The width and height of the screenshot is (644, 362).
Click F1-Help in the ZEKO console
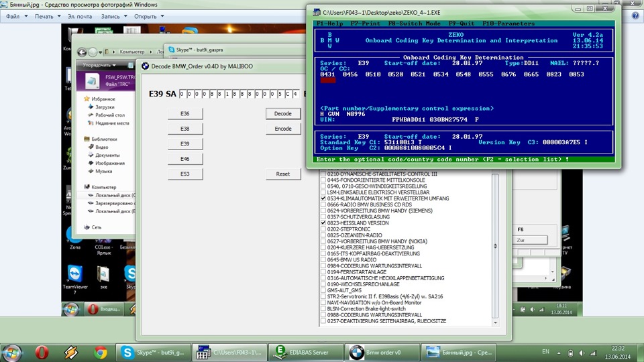click(329, 23)
